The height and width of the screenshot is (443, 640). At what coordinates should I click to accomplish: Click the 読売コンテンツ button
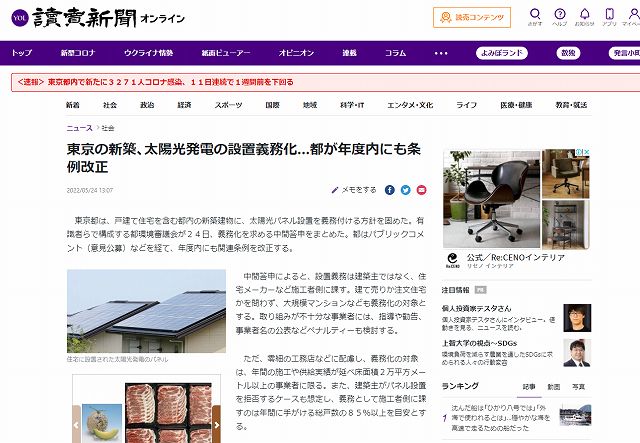[472, 18]
